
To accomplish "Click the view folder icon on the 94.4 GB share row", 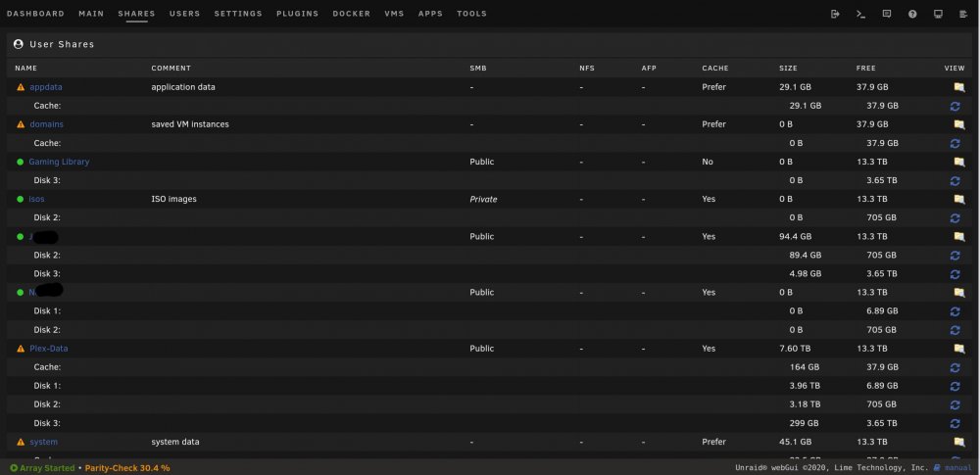I will 958,237.
